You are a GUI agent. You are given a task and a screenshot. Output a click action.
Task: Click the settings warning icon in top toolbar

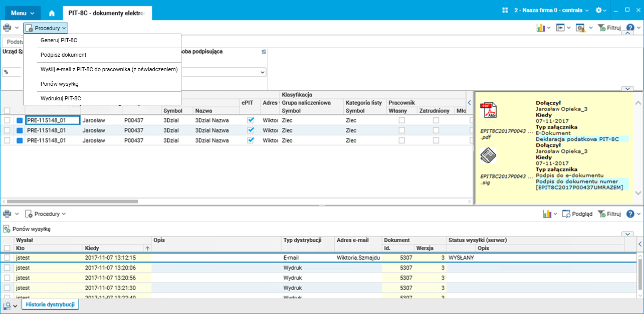point(580,28)
